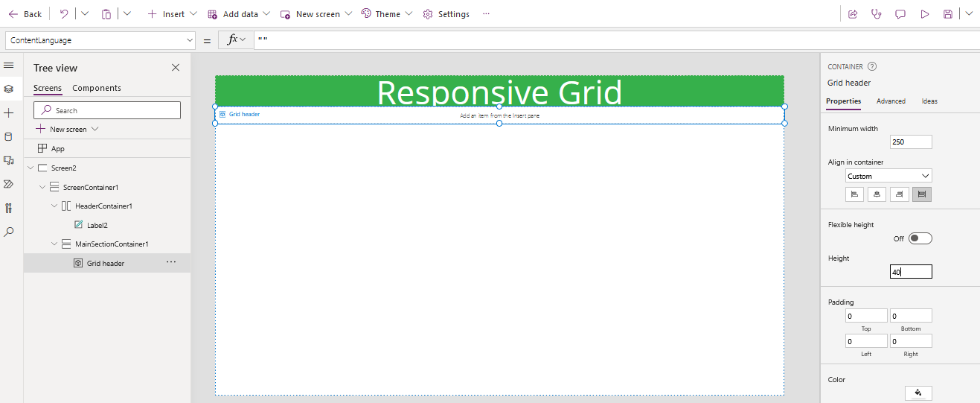Toggle the Flexible height switch
The width and height of the screenshot is (980, 403).
click(920, 238)
